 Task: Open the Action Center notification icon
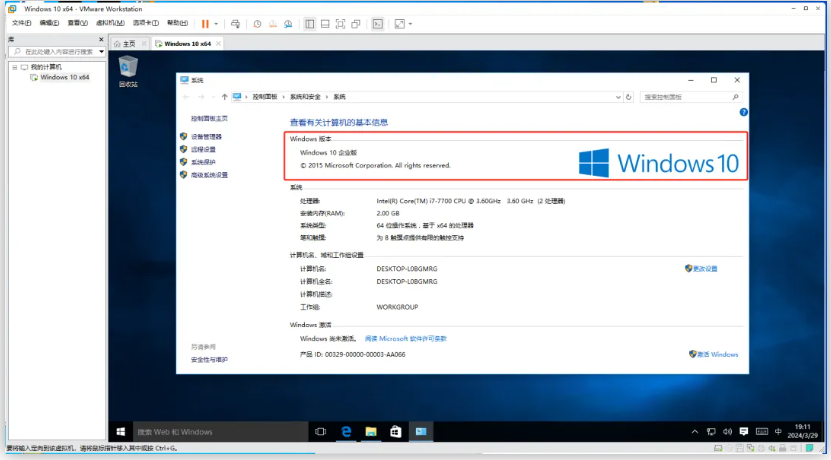[744, 431]
